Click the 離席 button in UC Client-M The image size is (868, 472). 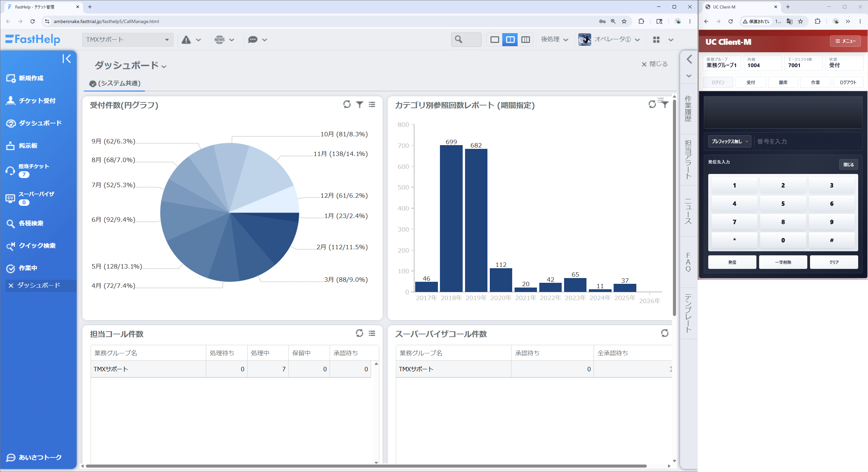(x=783, y=82)
